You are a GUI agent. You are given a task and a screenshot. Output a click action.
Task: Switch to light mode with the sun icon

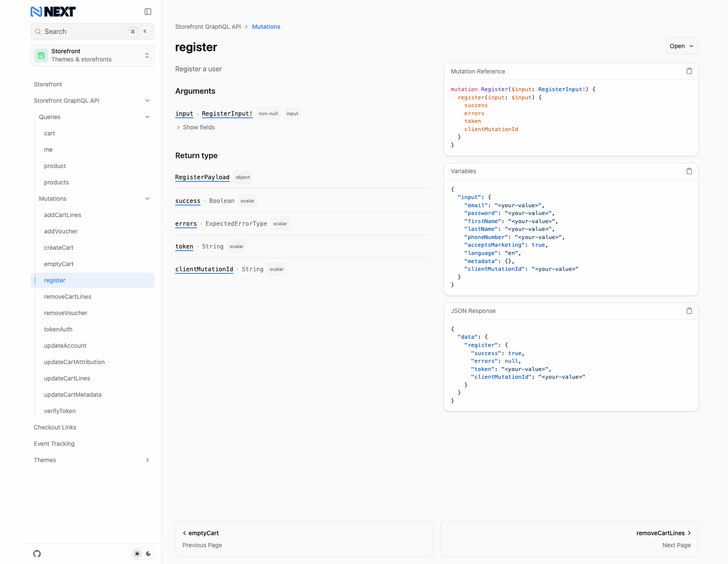coord(137,554)
